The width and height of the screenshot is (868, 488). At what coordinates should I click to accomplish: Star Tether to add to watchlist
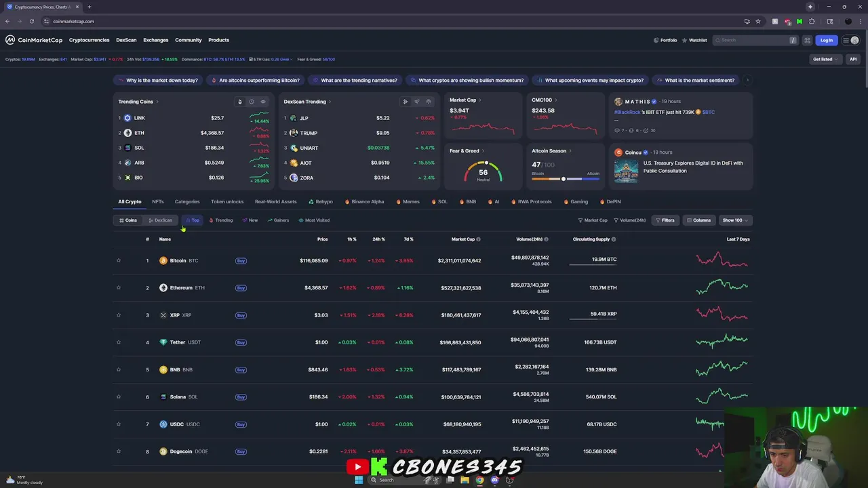click(x=119, y=342)
